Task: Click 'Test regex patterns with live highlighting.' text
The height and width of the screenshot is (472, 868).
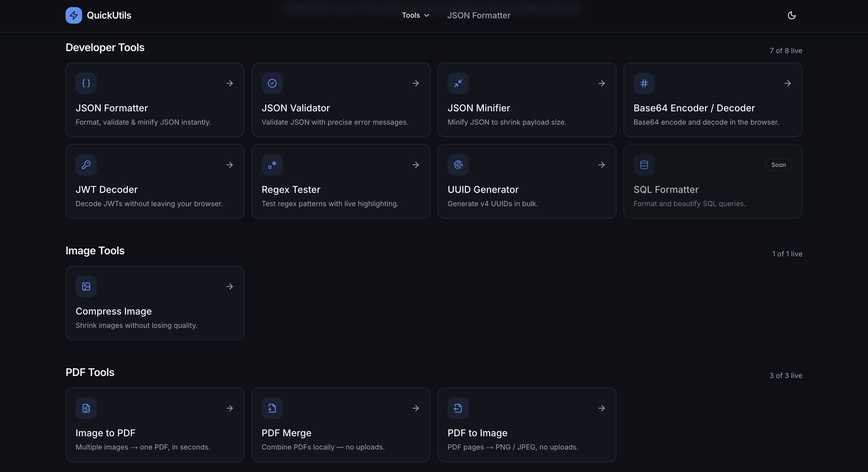Action: tap(330, 204)
